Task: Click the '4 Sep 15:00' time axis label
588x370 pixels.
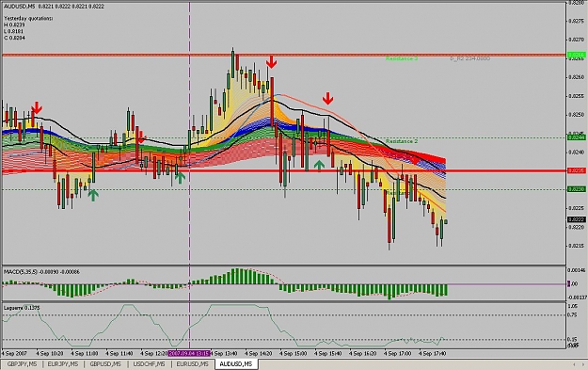Action: (x=294, y=353)
